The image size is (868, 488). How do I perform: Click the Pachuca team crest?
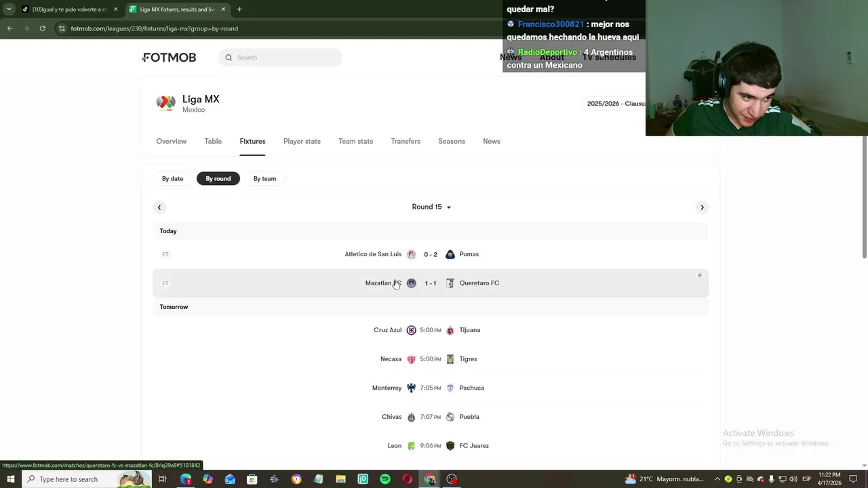[x=450, y=388]
